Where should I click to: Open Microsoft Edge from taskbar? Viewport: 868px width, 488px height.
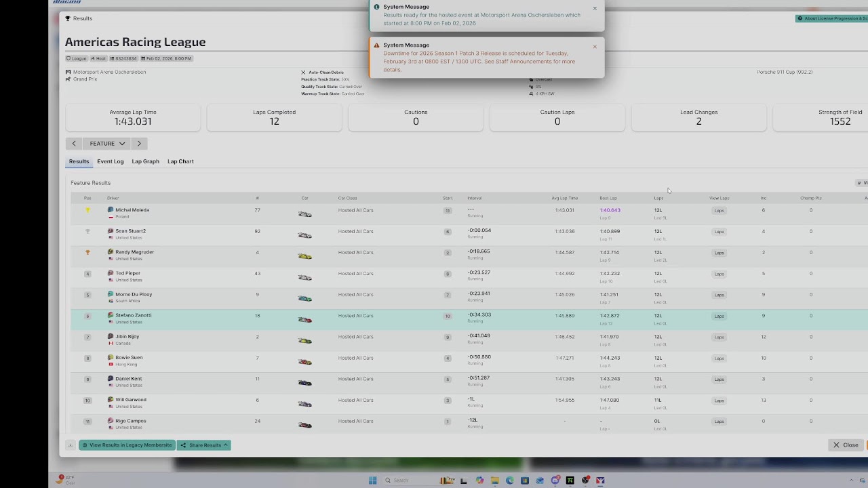pyautogui.click(x=510, y=480)
